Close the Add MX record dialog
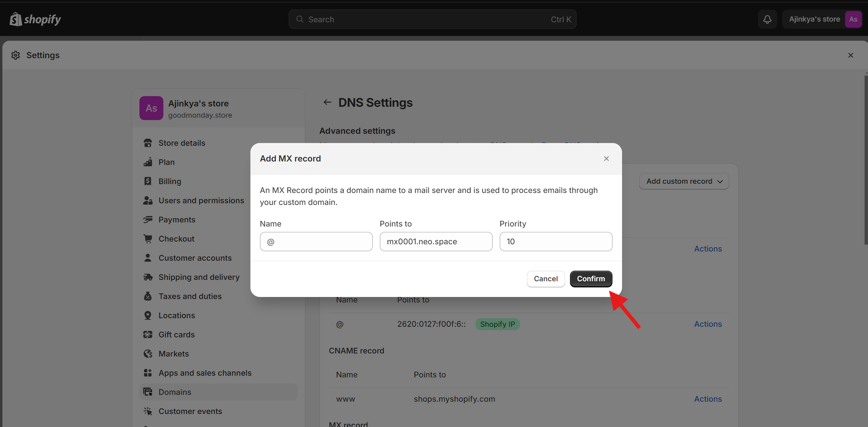The height and width of the screenshot is (427, 868). (606, 158)
